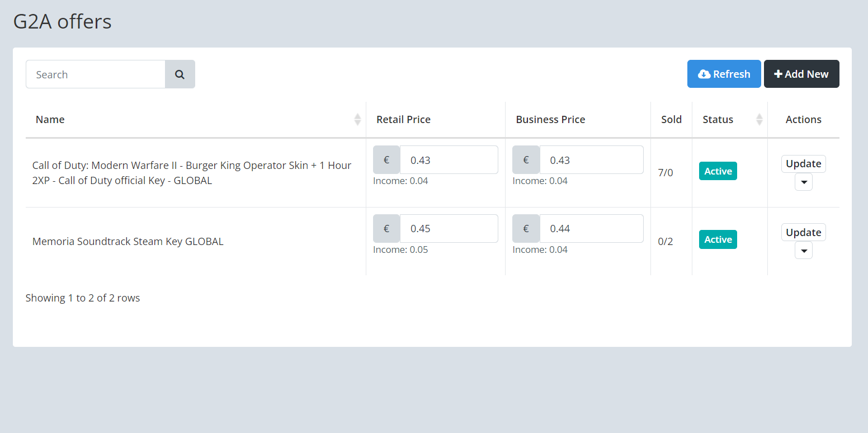This screenshot has width=868, height=433.
Task: Edit Call of Duty business price field
Action: coord(591,160)
